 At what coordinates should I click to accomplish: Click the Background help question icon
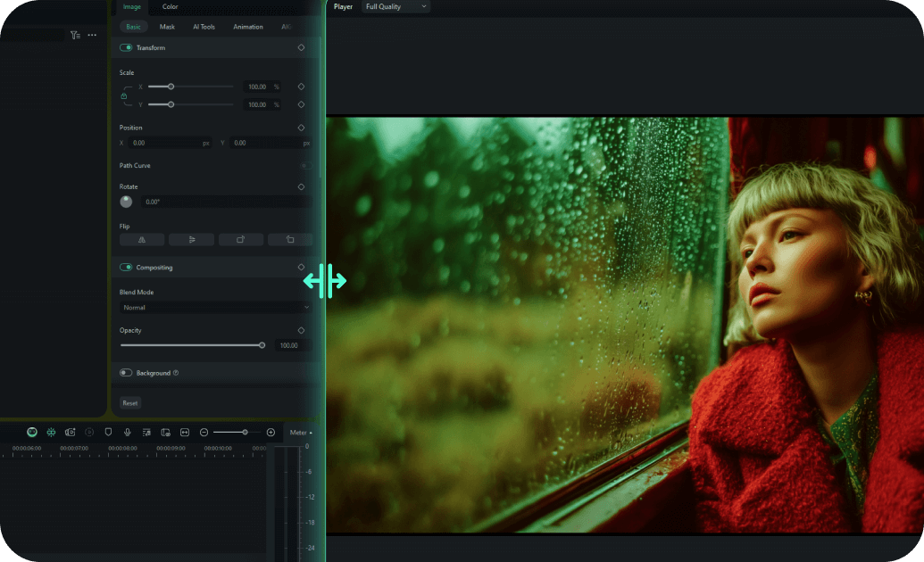176,373
